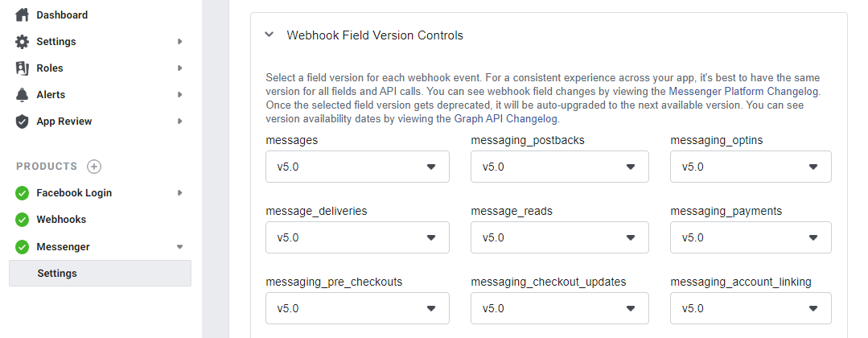
Task: Click the Settings gear icon
Action: coord(23,42)
